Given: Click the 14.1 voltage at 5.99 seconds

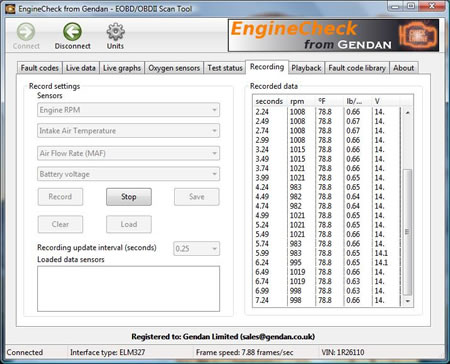Looking at the screenshot, I should (x=381, y=253).
